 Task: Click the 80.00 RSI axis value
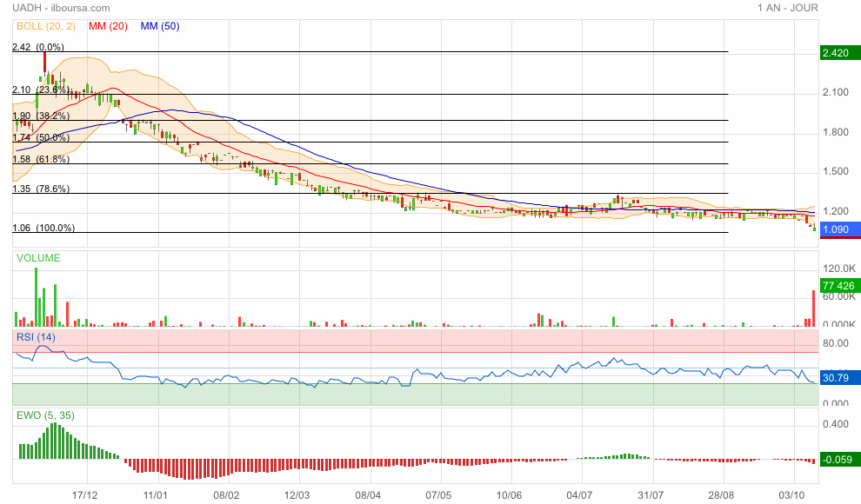click(835, 343)
